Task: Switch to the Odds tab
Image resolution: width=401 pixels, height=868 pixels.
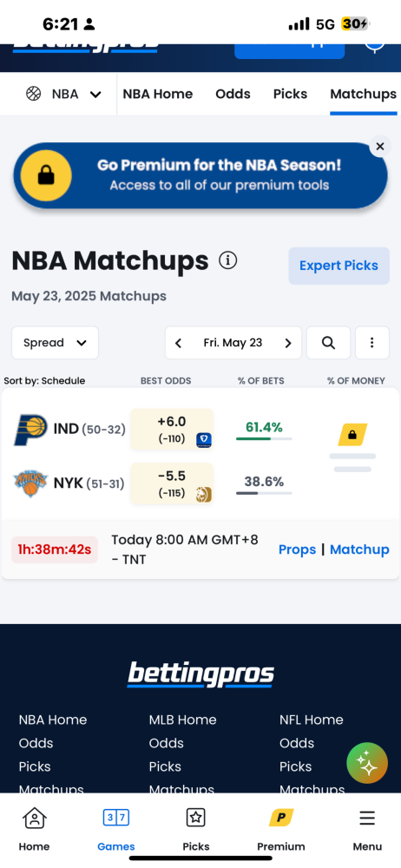Action: pos(233,94)
